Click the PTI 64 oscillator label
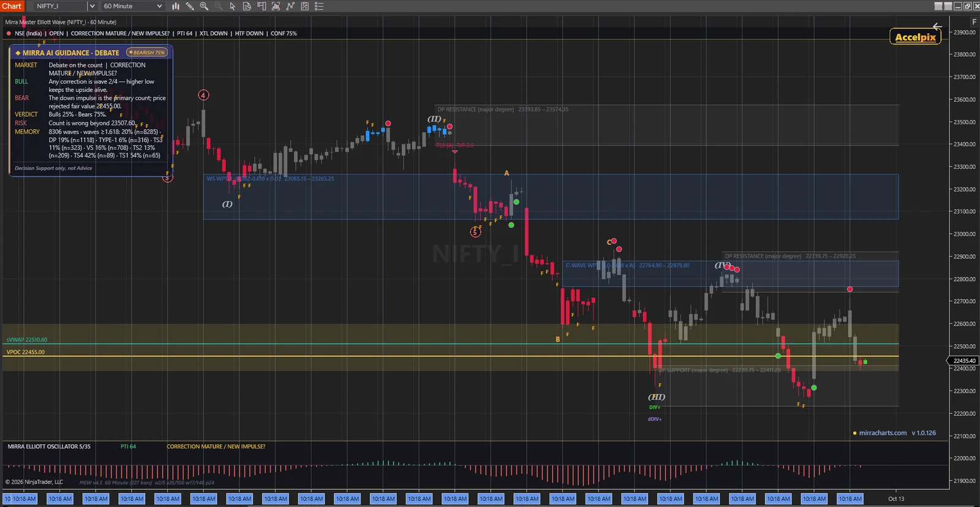980x507 pixels. point(128,446)
